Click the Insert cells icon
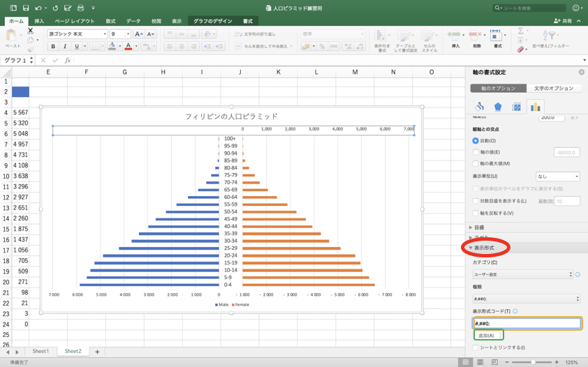Screen dimensions: 588x367 click(x=453, y=36)
